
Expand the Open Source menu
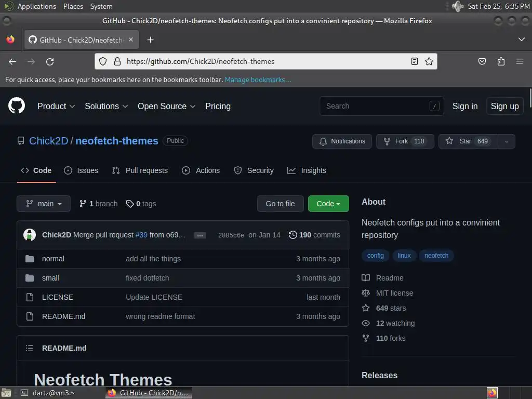click(x=166, y=106)
